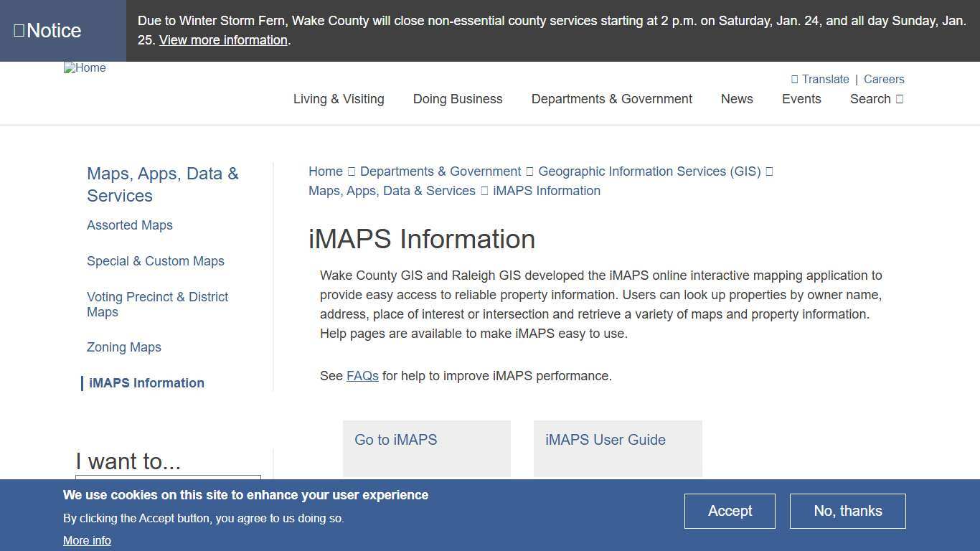Open the Departments & Government menu
This screenshot has width=980, height=551.
(611, 99)
